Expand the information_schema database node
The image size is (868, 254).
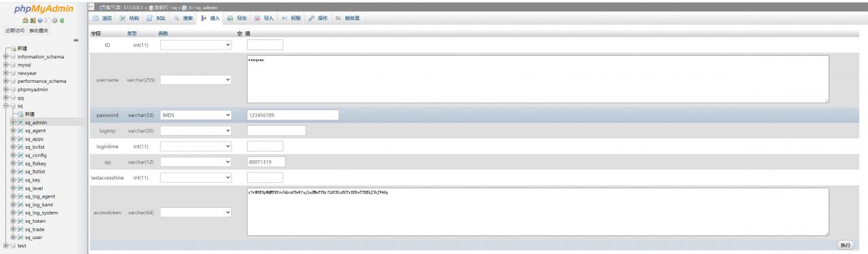[5, 57]
